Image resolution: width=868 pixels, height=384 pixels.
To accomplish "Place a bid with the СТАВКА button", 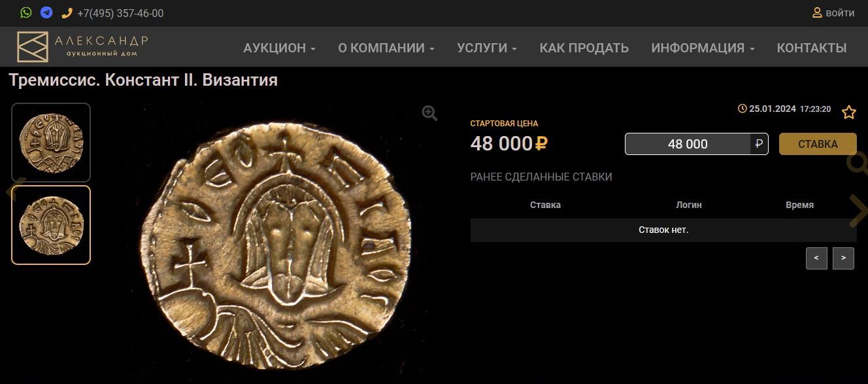I will click(x=818, y=144).
